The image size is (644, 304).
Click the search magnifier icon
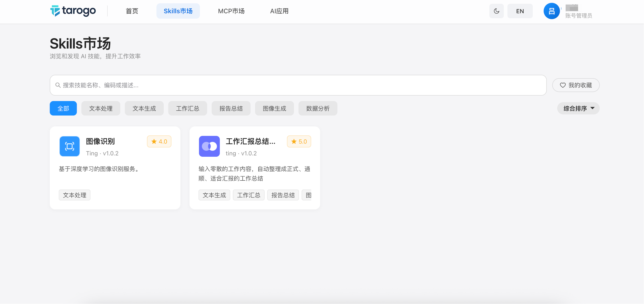point(58,85)
